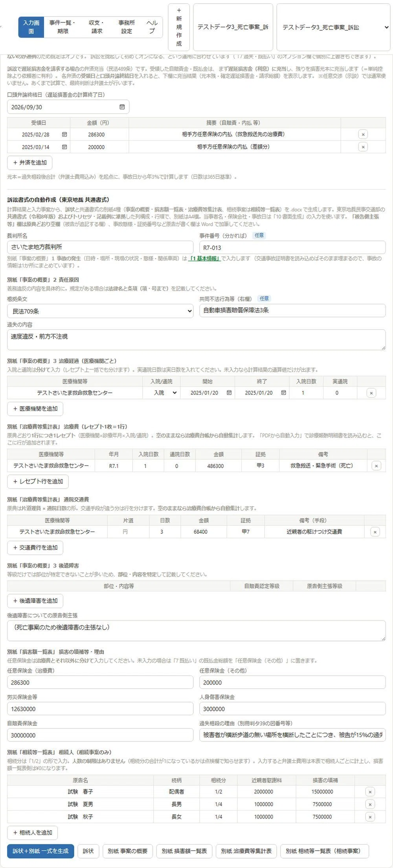Select remarks cell 救急搬送・緊急手術（死亡）
The height and width of the screenshot is (868, 393).
point(323,466)
